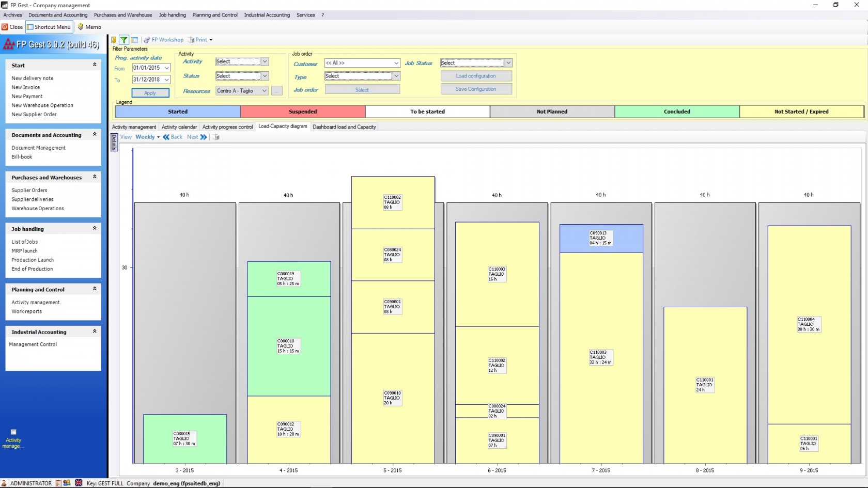Click the yellow door icon in toolbar
The width and height of the screenshot is (868, 488).
point(114,40)
